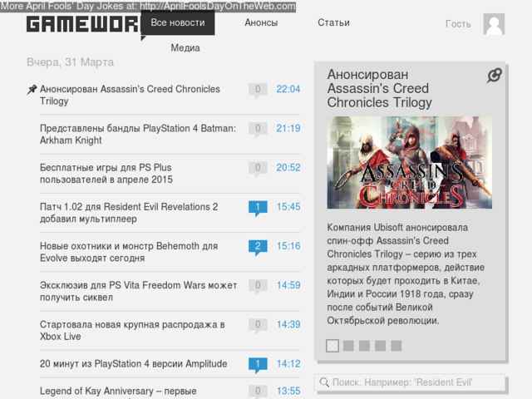This screenshot has width=532, height=399.
Task: Open the Assassin's Creed Chronicles artwork image
Action: pos(410,163)
